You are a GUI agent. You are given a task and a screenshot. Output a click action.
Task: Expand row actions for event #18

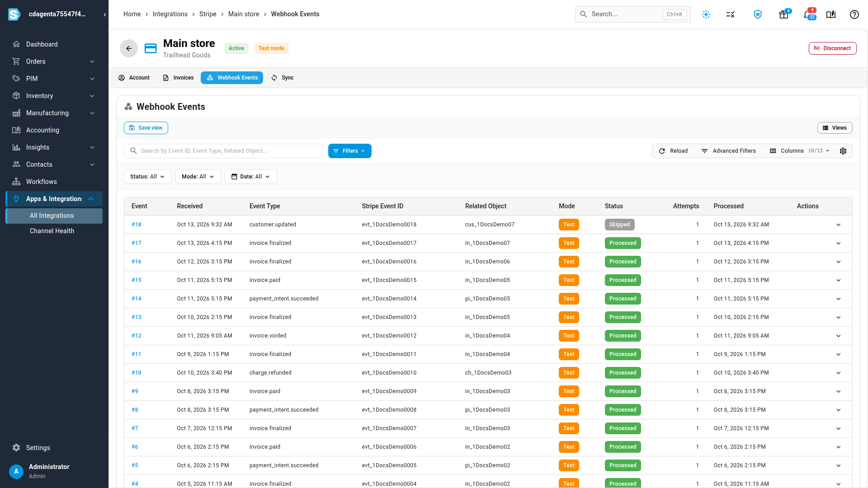(839, 225)
